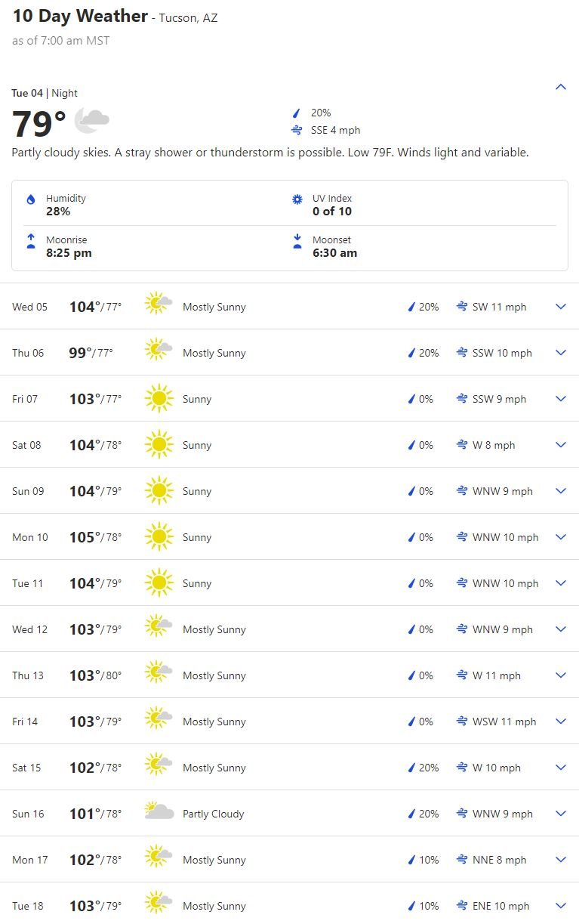Select the Thu 06 day label
Screen dimensions: 579x924
(x=28, y=353)
